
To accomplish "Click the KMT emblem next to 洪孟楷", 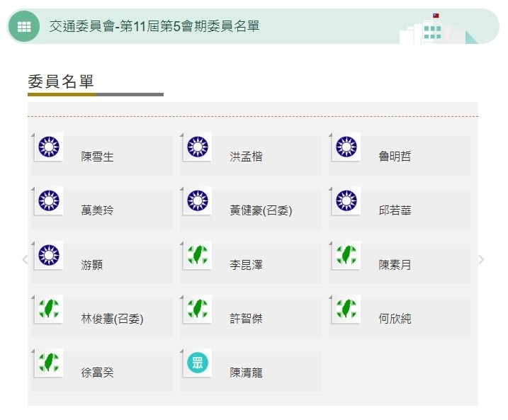I will pyautogui.click(x=198, y=147).
